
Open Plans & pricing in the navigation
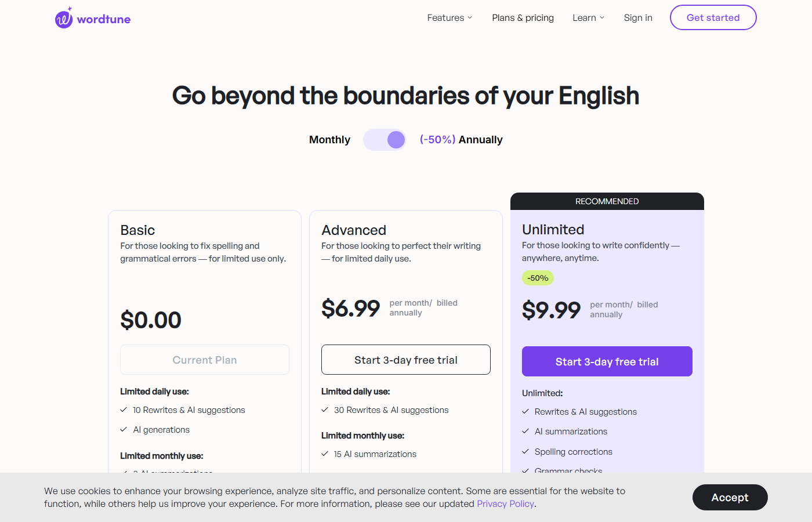523,17
